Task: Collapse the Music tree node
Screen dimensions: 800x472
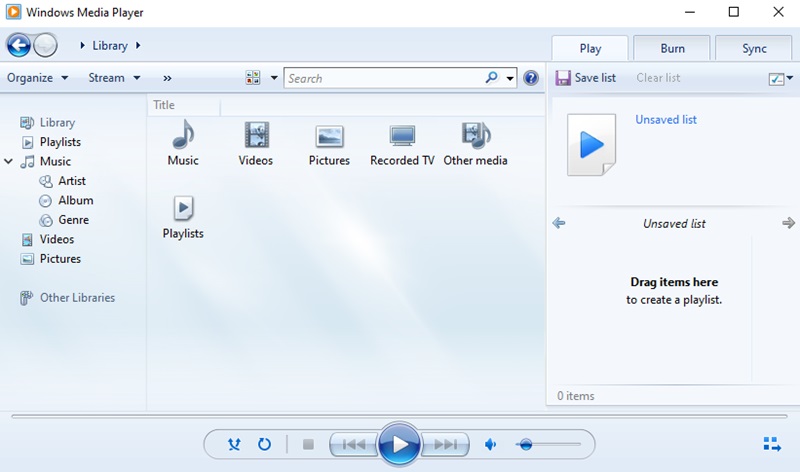Action: (8, 161)
